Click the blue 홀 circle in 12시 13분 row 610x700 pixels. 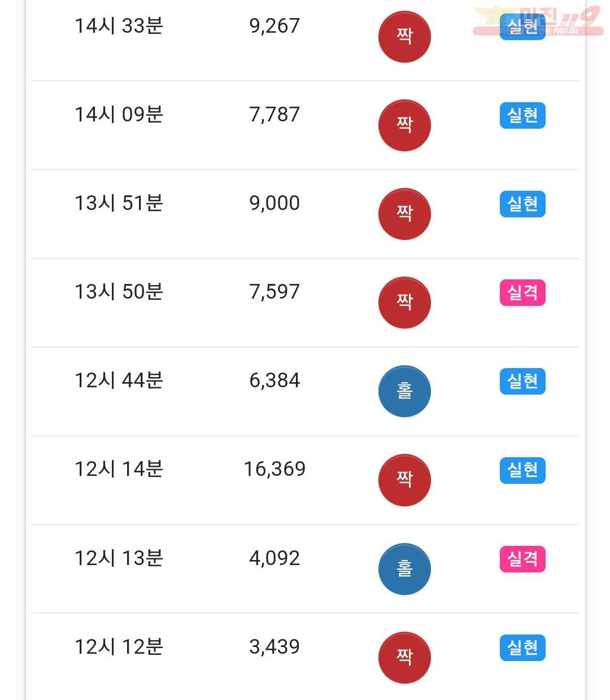[404, 568]
